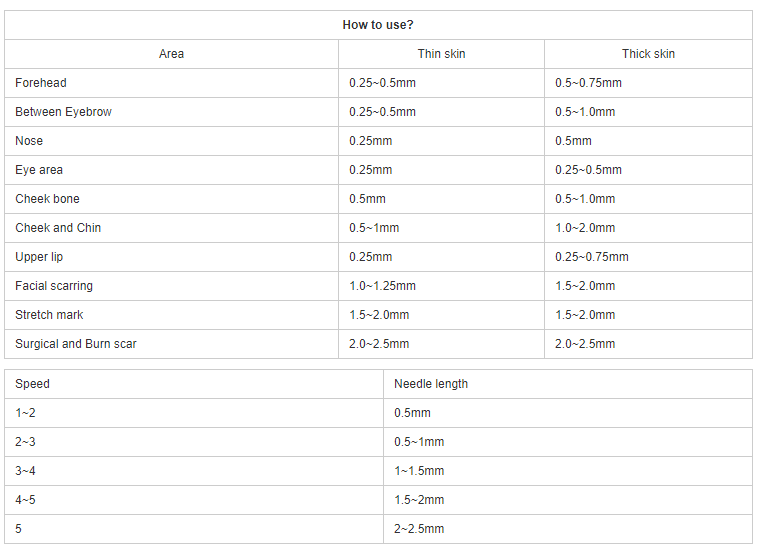Screen dimensions: 761x552
Task: Select the Area column header
Action: coord(171,54)
